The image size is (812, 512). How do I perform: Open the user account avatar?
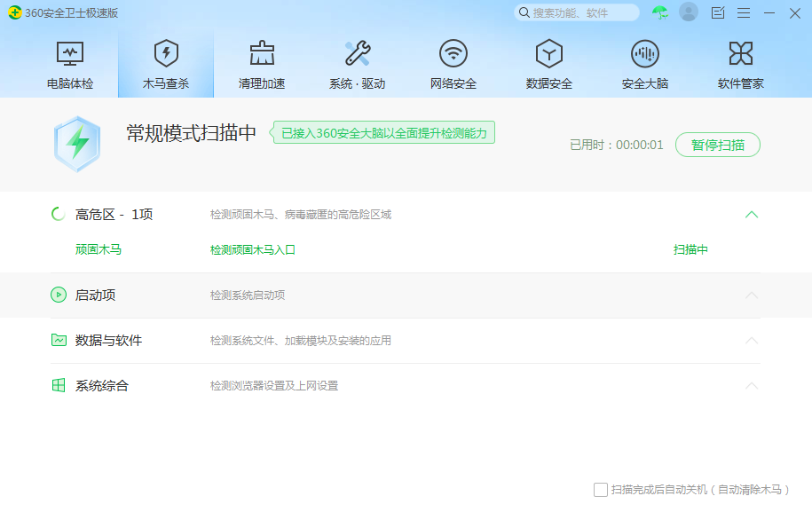click(689, 12)
